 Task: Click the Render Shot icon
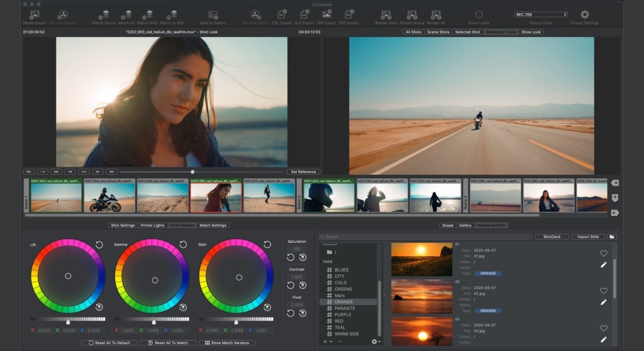tap(386, 14)
